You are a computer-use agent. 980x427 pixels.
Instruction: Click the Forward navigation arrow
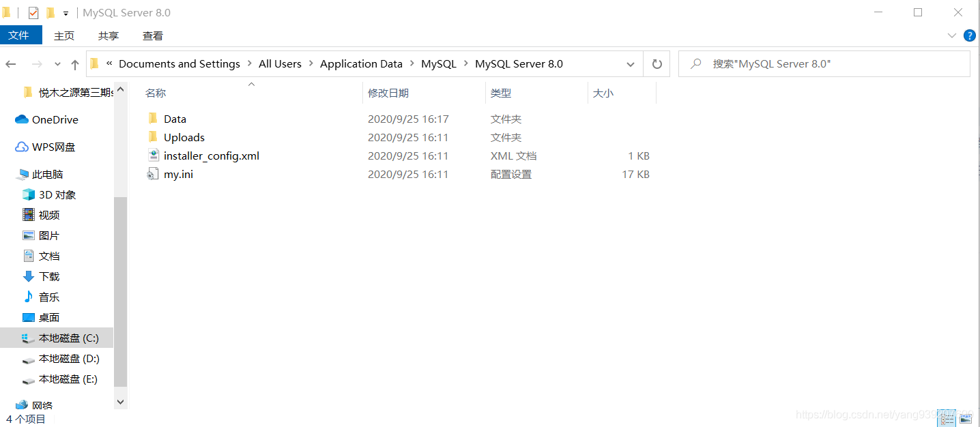tap(37, 64)
